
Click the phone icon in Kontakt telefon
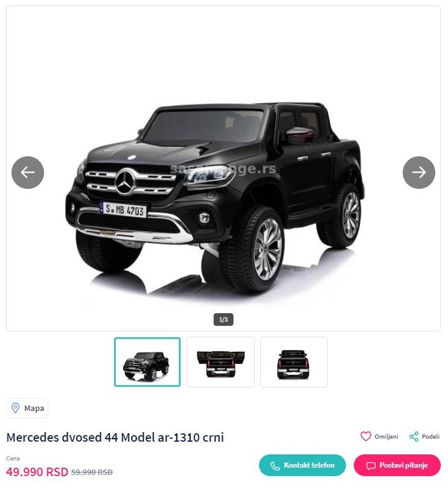tap(275, 466)
